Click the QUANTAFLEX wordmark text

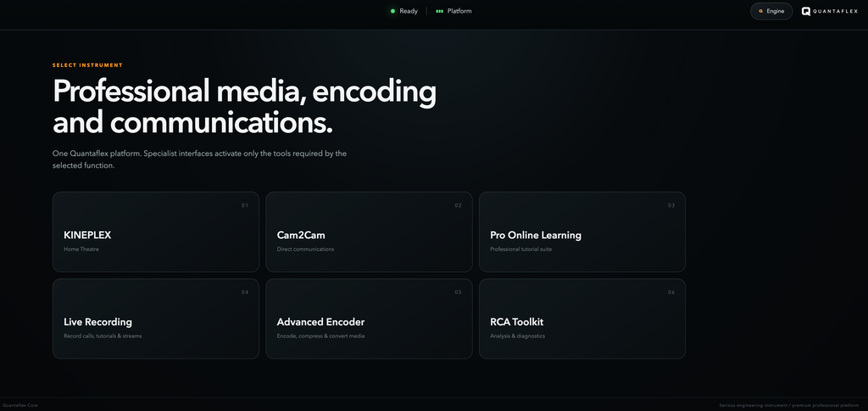pyautogui.click(x=835, y=11)
